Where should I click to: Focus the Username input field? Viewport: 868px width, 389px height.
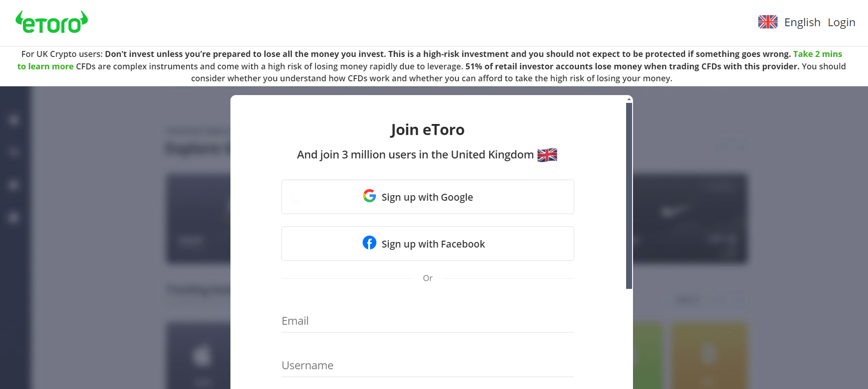pyautogui.click(x=427, y=365)
